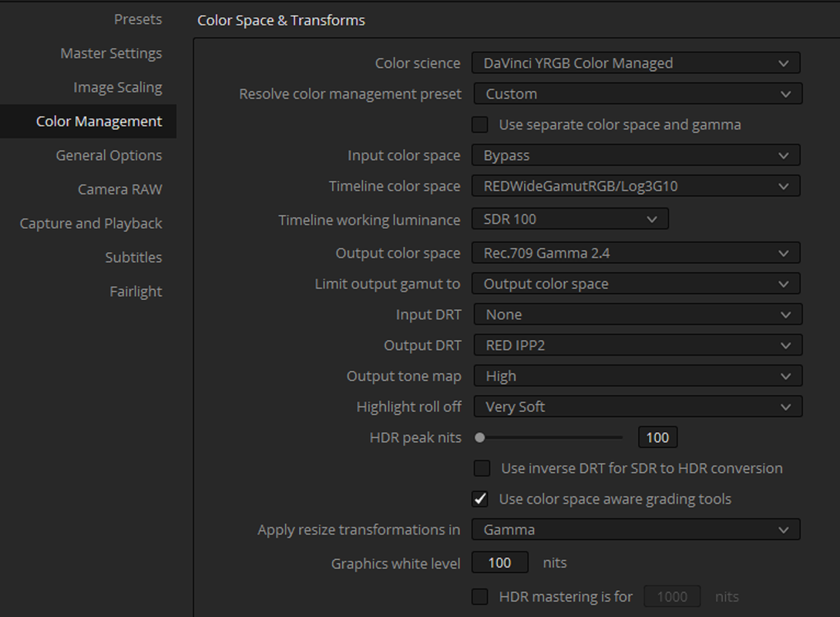Viewport: 840px width, 617px height.
Task: Open the Input DRT dropdown
Action: [638, 315]
